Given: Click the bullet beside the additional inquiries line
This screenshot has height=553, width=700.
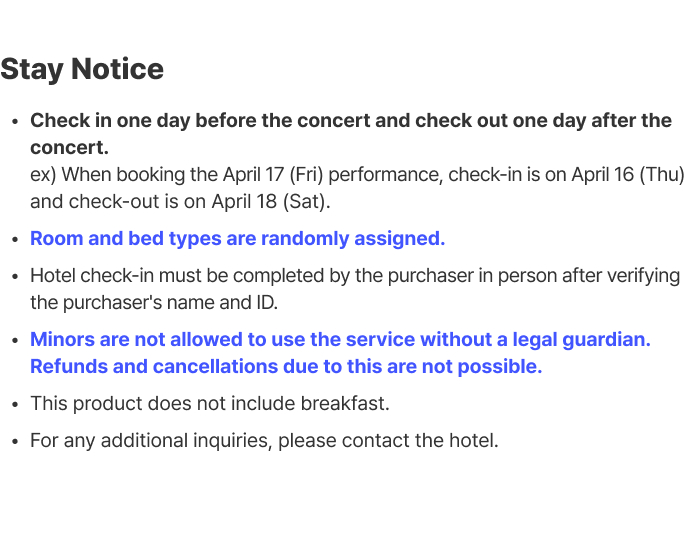Looking at the screenshot, I should pos(15,440).
